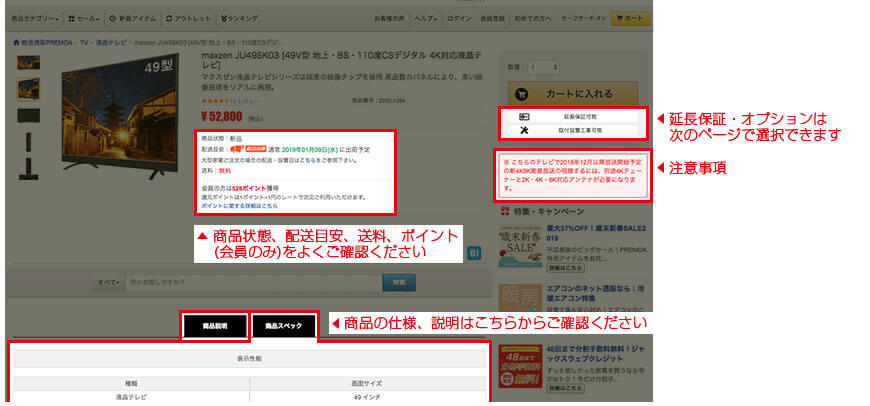Image resolution: width=870 pixels, height=406 pixels.
Task: Open ポイントに関する詳細はこちら link
Action: coord(239,205)
